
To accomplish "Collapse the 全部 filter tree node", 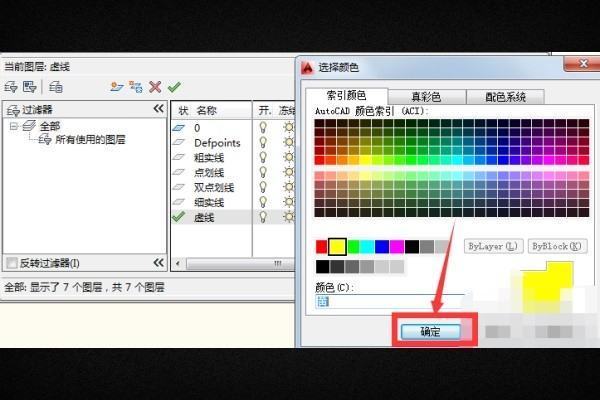I will tap(13, 127).
